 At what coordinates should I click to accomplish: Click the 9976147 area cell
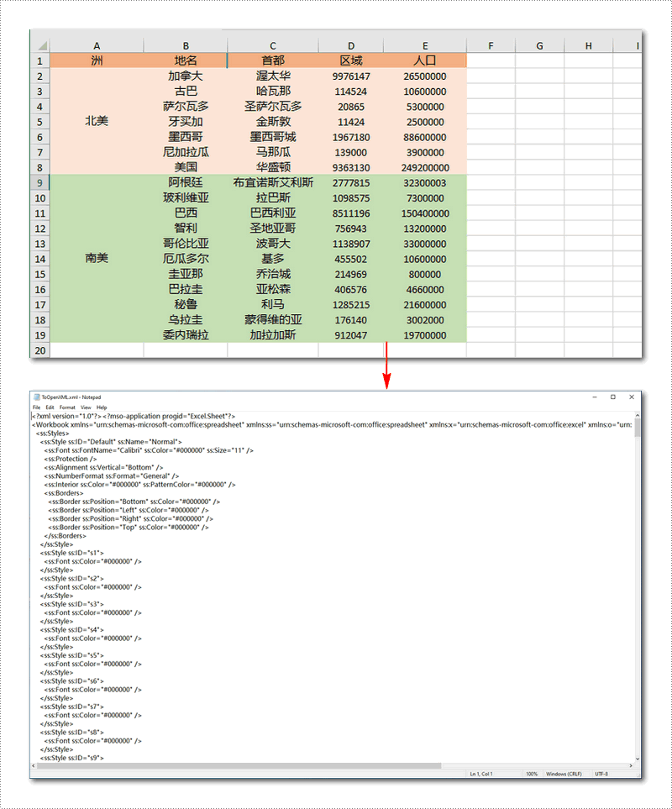pyautogui.click(x=350, y=76)
